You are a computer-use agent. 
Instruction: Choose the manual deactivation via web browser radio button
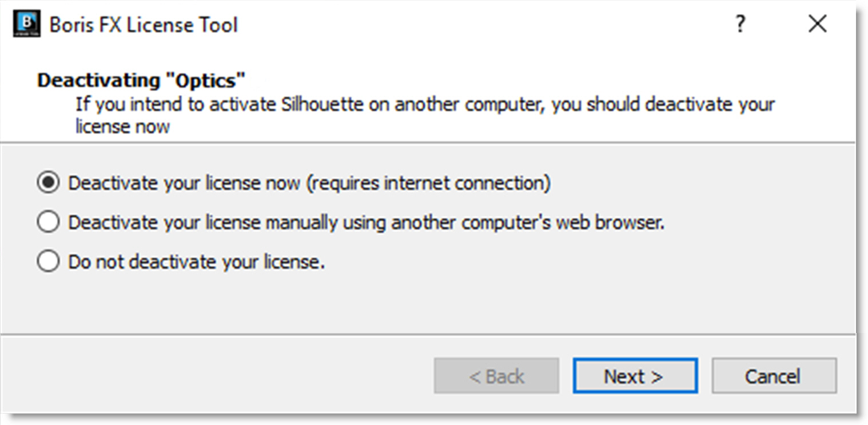(x=48, y=222)
